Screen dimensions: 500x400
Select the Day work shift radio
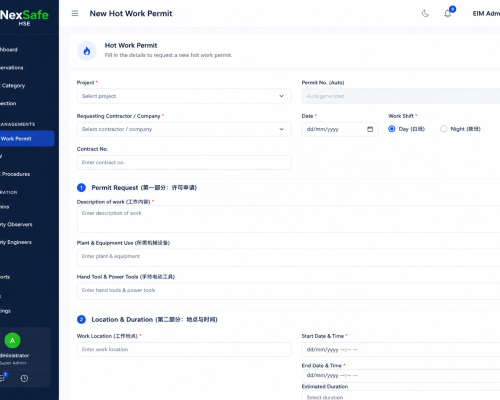point(392,129)
